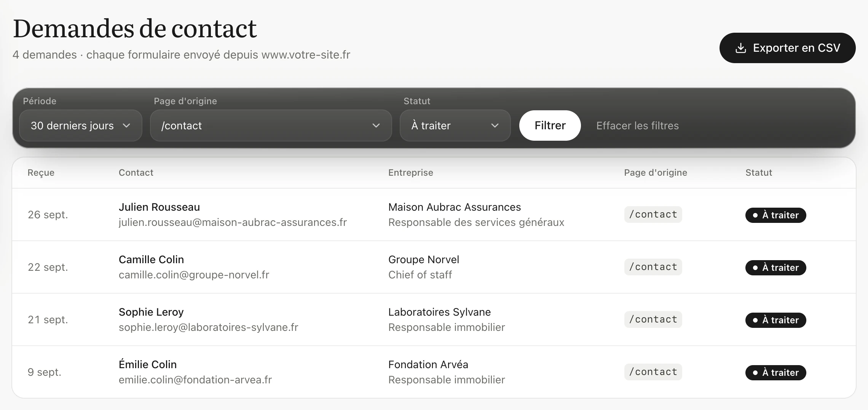Open contact Camille Colin
Viewport: 868px width, 410px height.
click(x=151, y=259)
